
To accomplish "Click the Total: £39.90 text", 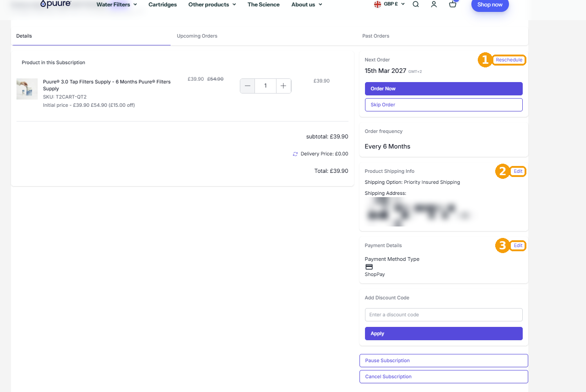I will coord(331,171).
